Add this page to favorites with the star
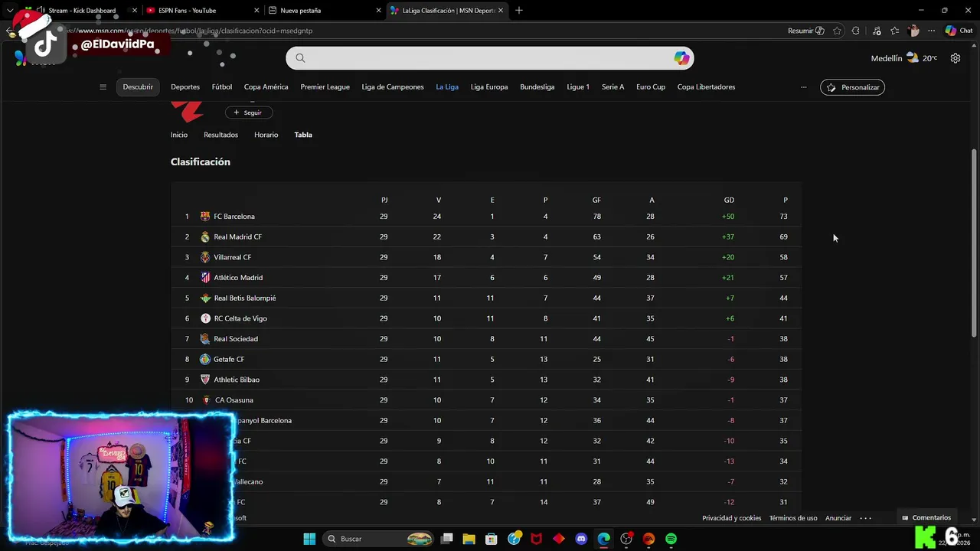980x551 pixels. click(x=837, y=31)
